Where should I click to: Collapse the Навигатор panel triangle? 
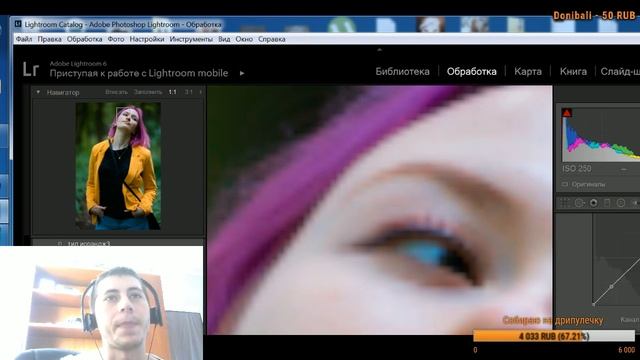pyautogui.click(x=38, y=92)
